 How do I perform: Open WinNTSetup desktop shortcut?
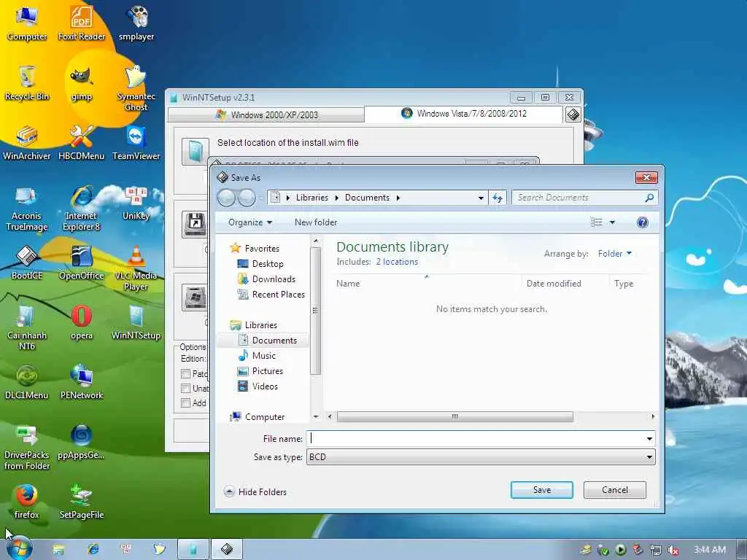[136, 322]
